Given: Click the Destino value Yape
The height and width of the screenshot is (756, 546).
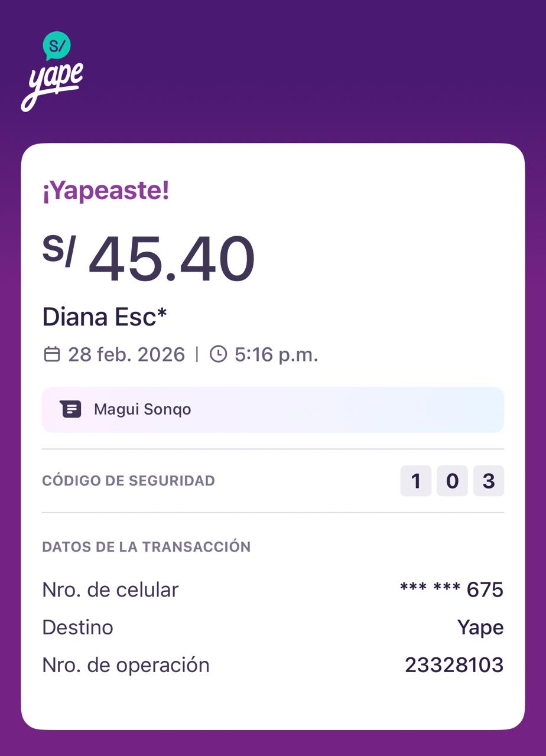Looking at the screenshot, I should click(480, 627).
